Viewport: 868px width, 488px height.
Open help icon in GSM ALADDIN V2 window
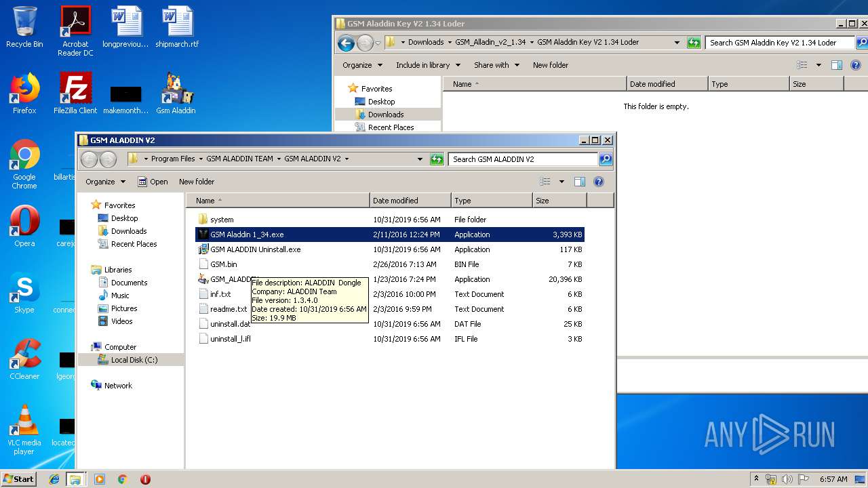point(599,182)
